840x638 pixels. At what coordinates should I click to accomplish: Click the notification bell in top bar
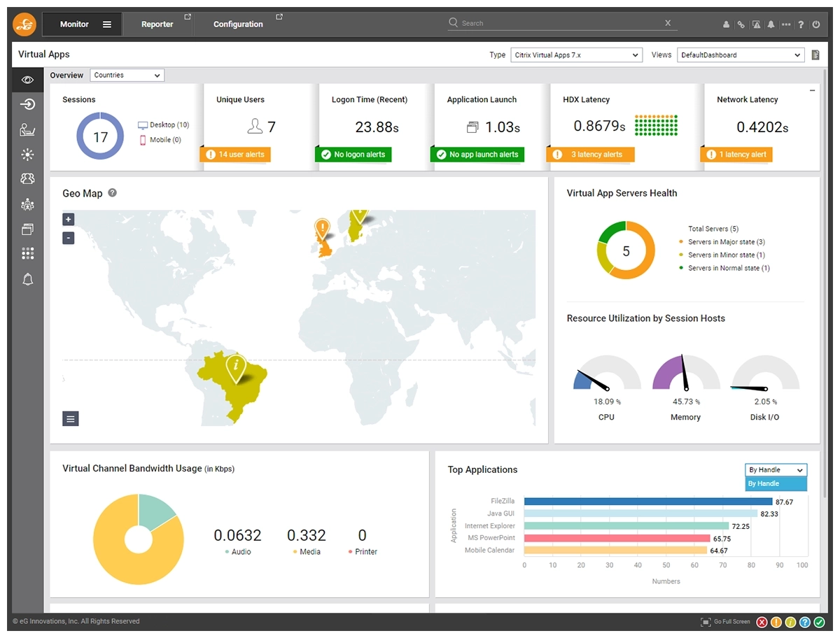click(x=771, y=24)
